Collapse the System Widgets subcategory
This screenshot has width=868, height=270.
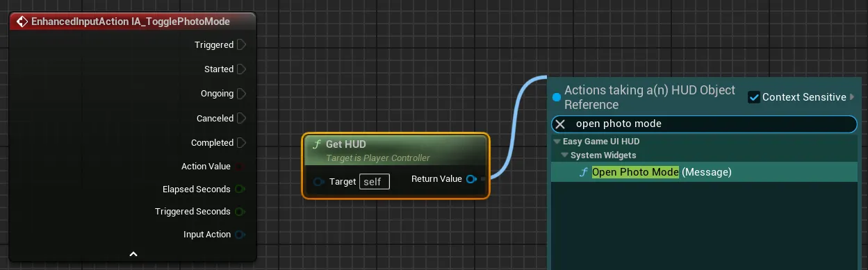(565, 155)
